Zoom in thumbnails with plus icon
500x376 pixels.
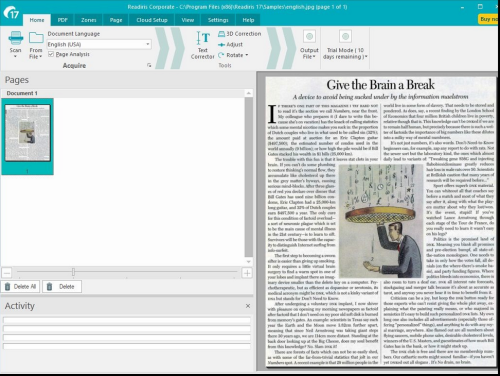[247, 273]
